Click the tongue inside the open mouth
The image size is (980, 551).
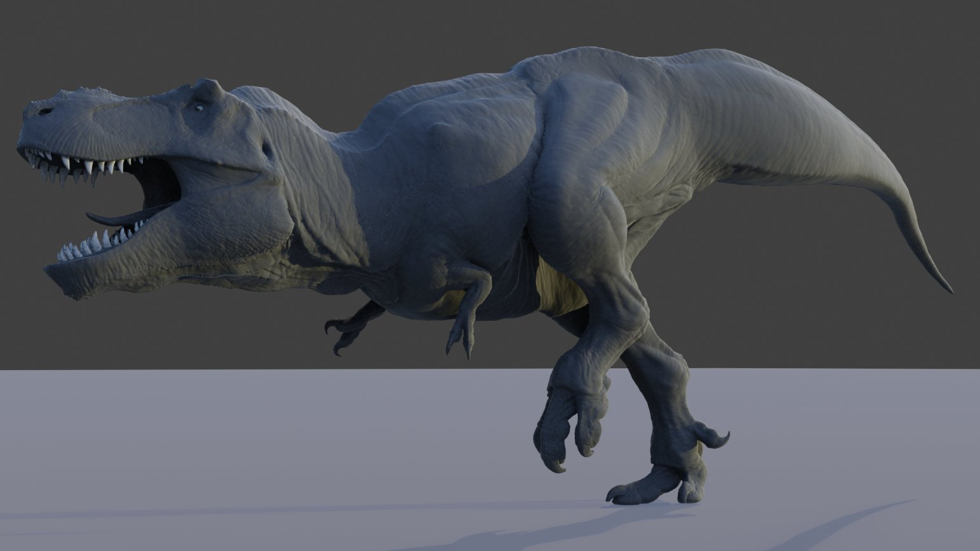click(117, 219)
